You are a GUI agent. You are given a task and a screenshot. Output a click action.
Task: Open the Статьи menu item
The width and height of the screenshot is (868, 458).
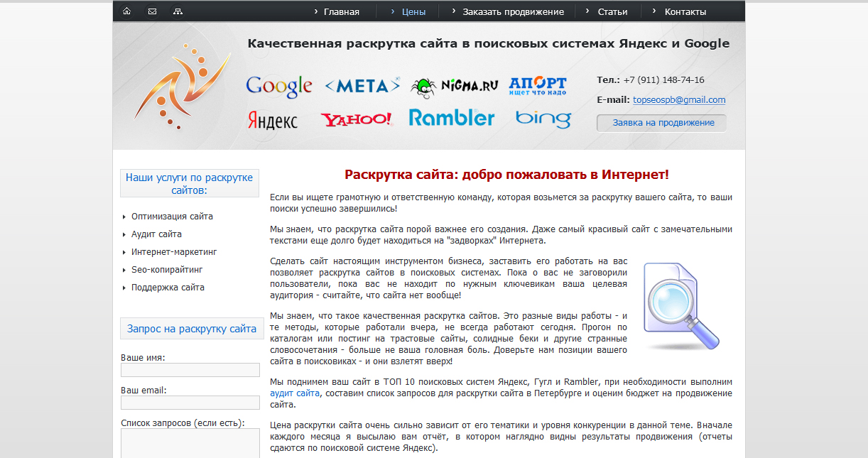pyautogui.click(x=612, y=11)
